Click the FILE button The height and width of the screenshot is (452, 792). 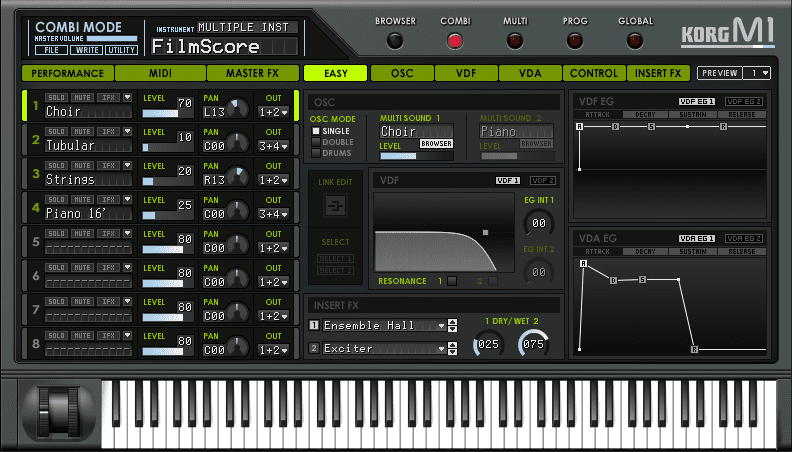coord(52,50)
